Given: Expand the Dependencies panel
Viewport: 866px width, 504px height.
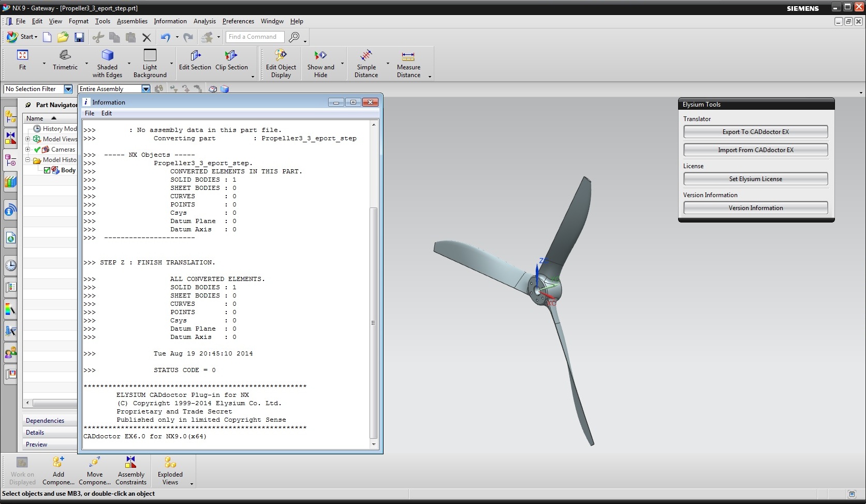Looking at the screenshot, I should pos(50,421).
